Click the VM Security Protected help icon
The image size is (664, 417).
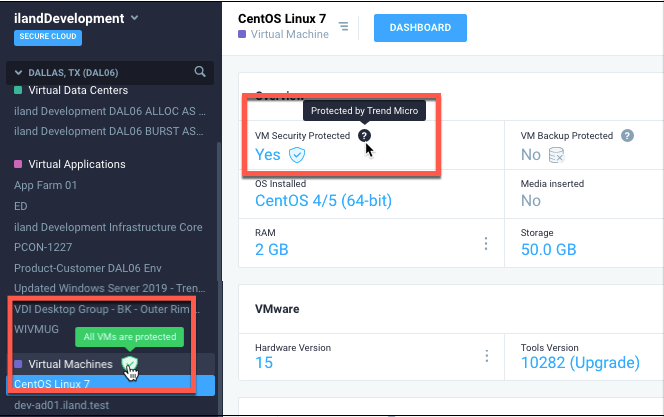click(x=364, y=135)
